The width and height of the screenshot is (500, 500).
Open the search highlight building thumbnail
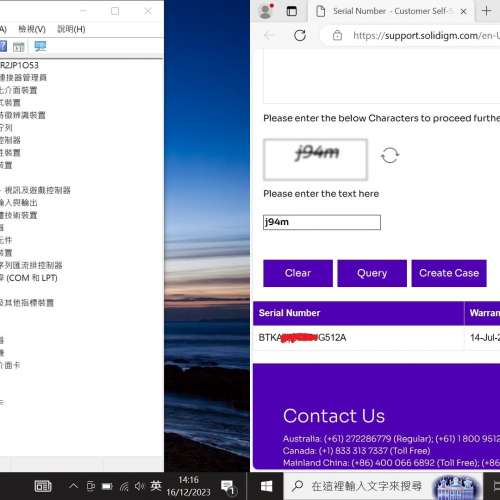coord(456,487)
